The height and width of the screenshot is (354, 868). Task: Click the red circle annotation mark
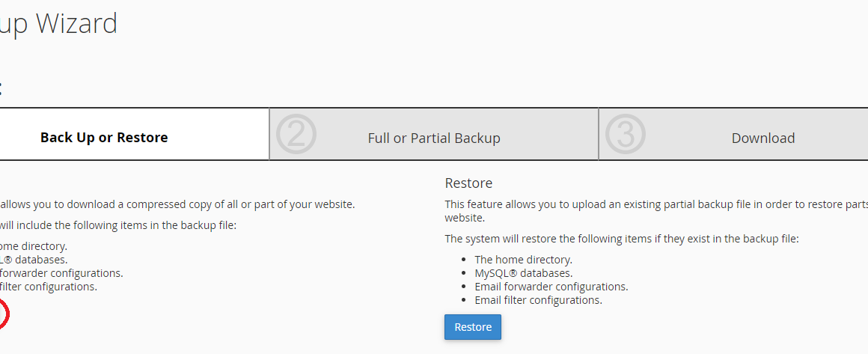4,314
